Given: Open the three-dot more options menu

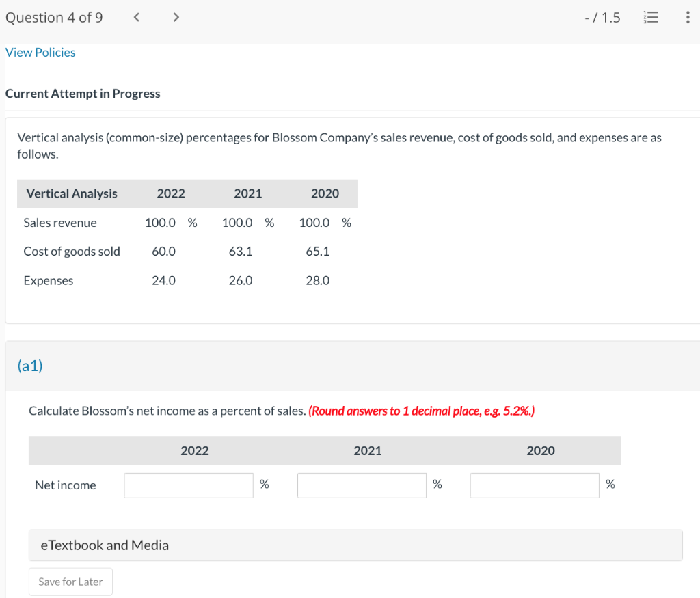Looking at the screenshot, I should 688,17.
